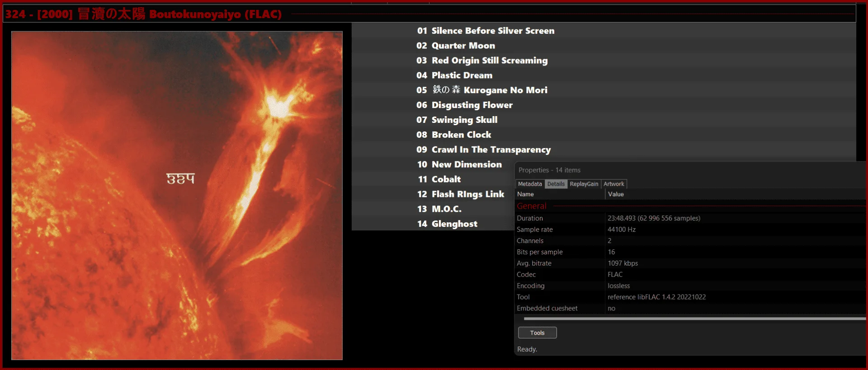Open the Artwork tab
This screenshot has width=868, height=370.
point(614,184)
